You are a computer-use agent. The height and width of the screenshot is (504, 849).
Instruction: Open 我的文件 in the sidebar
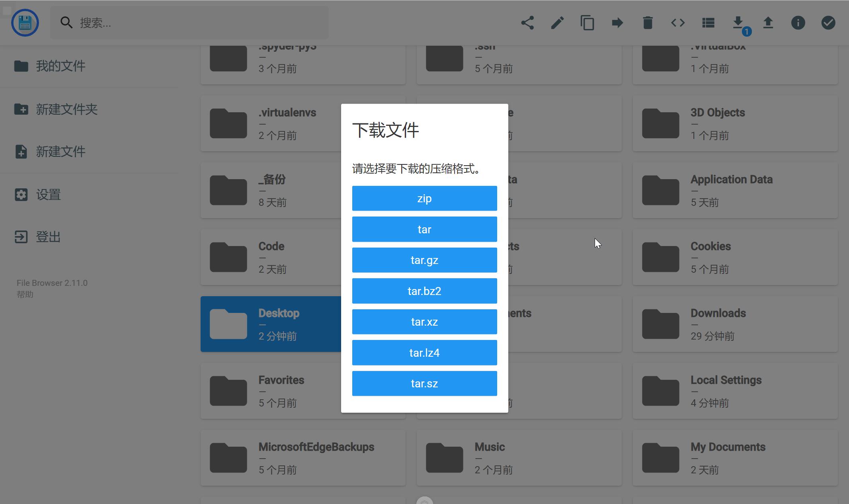[60, 66]
